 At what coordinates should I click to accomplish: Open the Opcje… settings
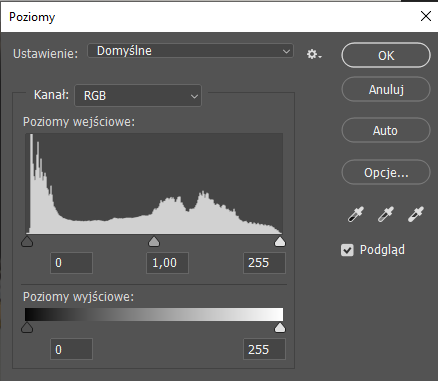click(386, 172)
